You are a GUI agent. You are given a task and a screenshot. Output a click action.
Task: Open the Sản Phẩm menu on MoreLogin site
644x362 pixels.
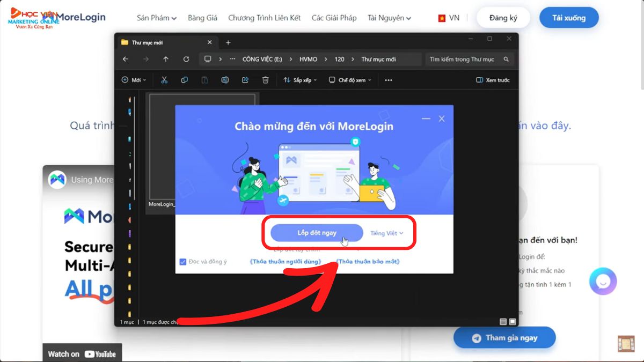157,18
